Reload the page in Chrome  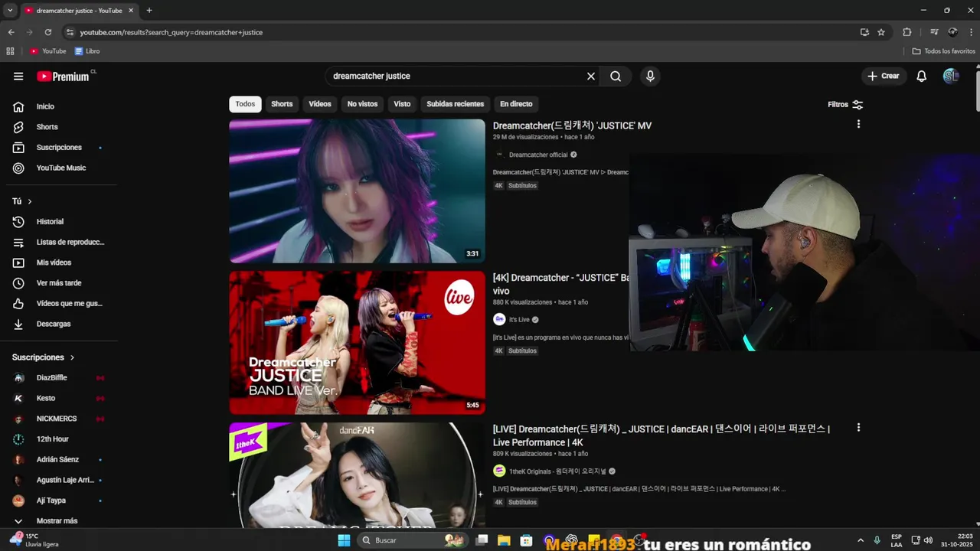pyautogui.click(x=48, y=32)
